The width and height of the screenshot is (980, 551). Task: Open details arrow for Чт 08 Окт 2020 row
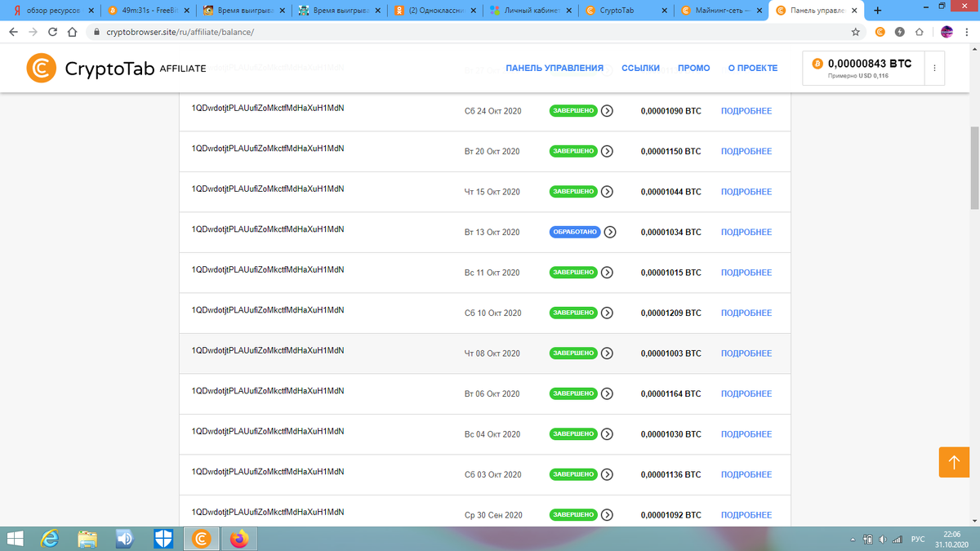pos(607,353)
